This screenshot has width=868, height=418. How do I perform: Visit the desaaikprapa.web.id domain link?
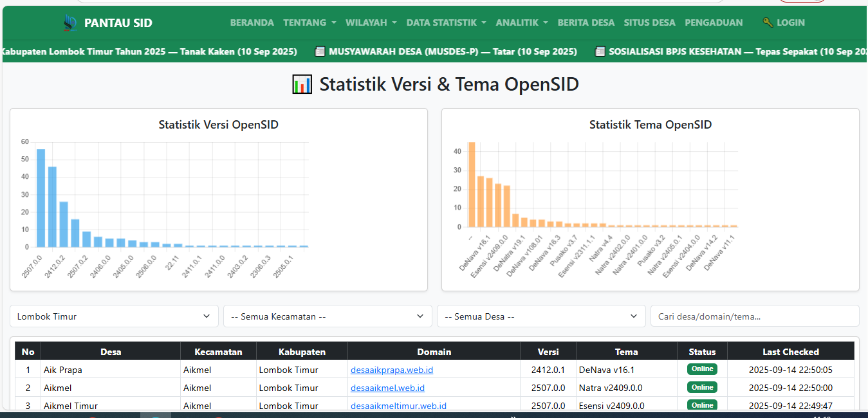pyautogui.click(x=392, y=370)
